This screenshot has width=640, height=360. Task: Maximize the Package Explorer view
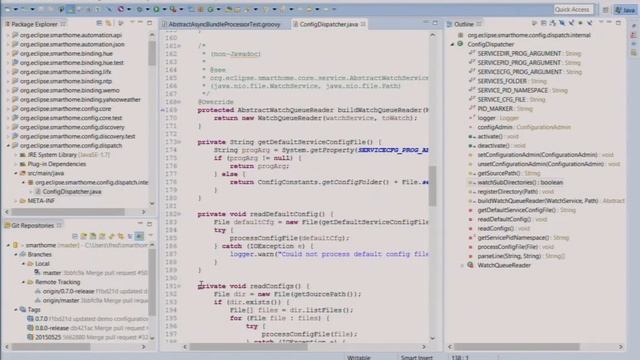point(150,23)
